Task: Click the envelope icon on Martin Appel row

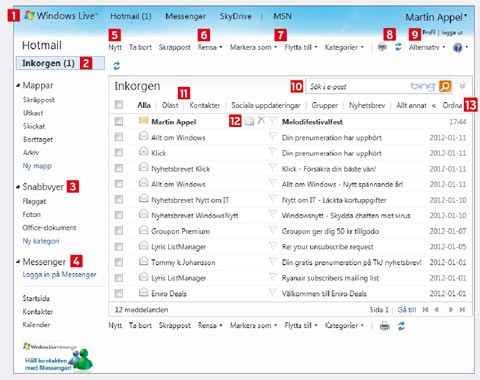Action: (x=143, y=121)
